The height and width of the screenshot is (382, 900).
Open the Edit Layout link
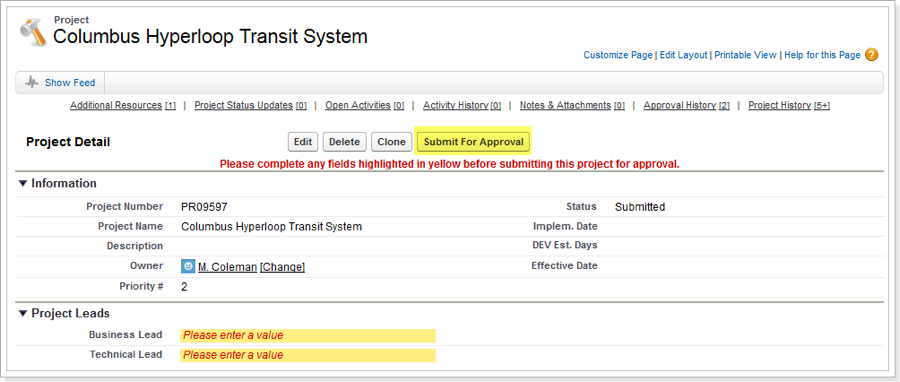683,55
